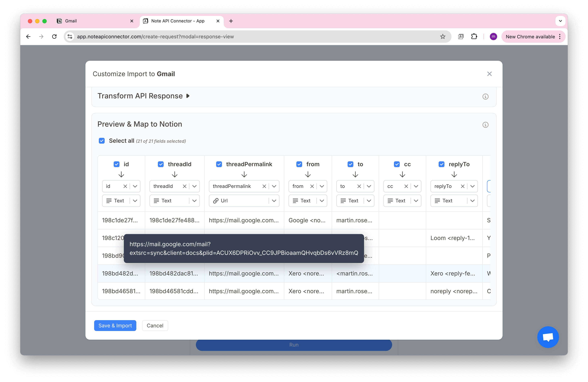This screenshot has width=588, height=382.
Task: Close the Gmail browser tab
Action: coord(132,21)
